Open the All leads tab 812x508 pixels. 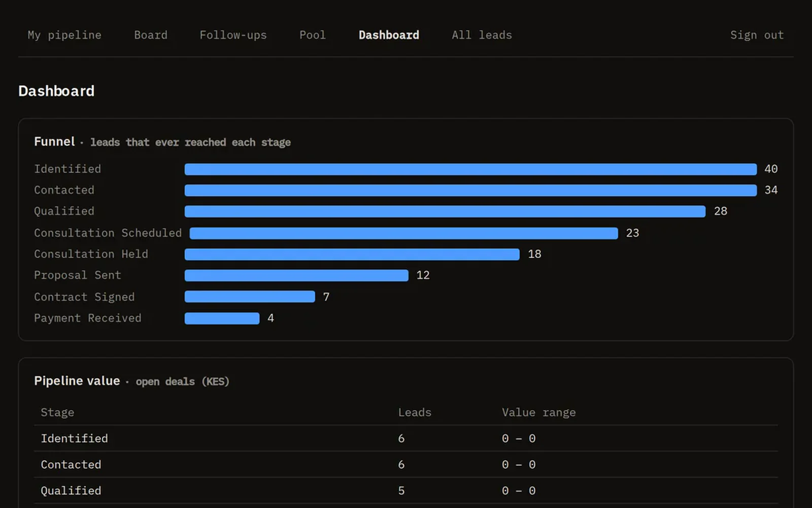(482, 35)
